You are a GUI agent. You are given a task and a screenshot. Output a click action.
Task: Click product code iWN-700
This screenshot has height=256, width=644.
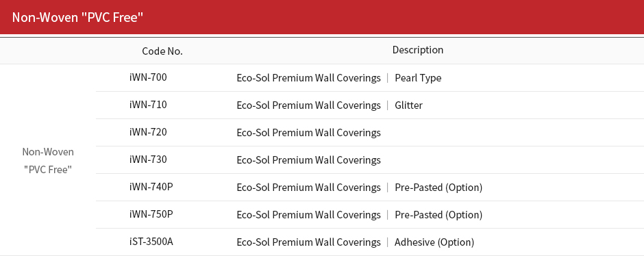pyautogui.click(x=148, y=77)
